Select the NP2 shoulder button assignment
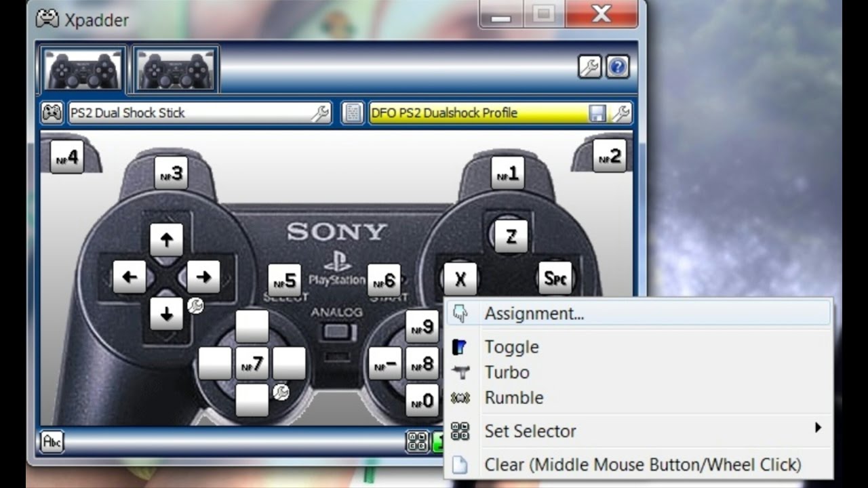Screen dimensions: 868x488 [x=610, y=156]
